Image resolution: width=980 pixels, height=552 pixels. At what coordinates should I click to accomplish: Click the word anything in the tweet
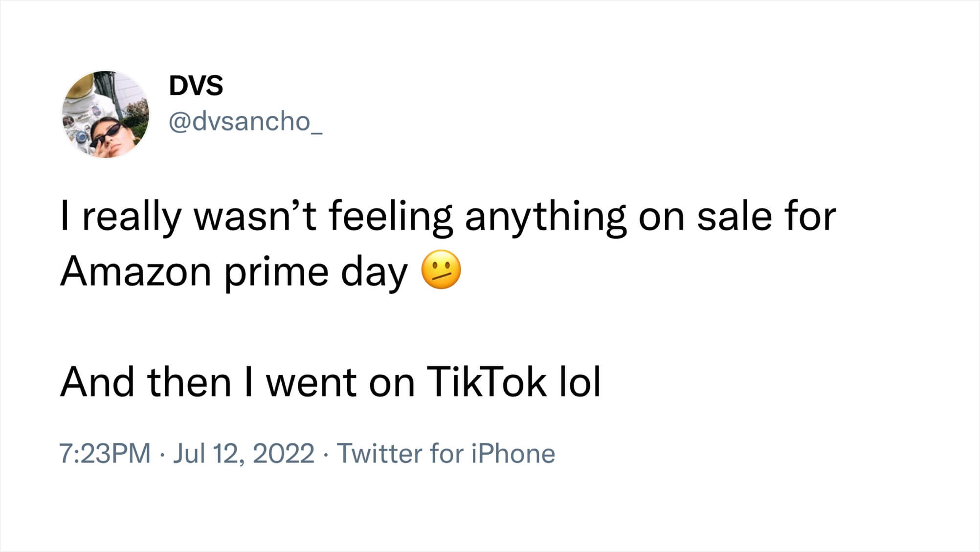pos(545,218)
